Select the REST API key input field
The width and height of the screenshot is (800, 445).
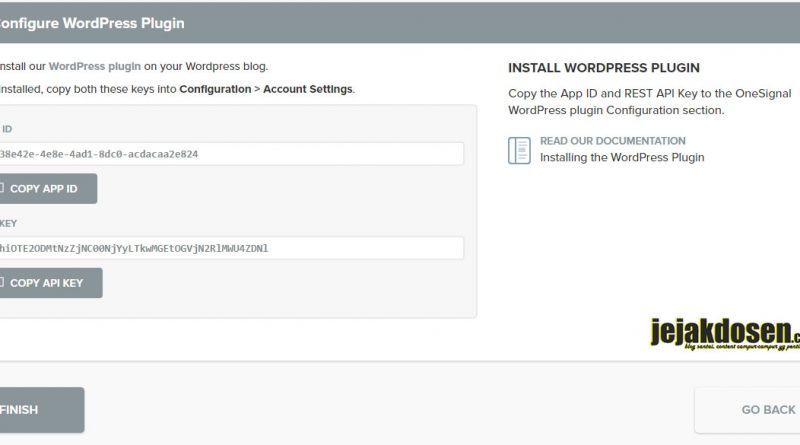coord(231,248)
